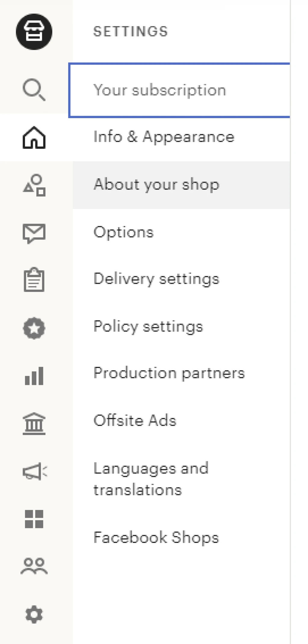
Task: Click the settings gear icon
Action: (34, 614)
